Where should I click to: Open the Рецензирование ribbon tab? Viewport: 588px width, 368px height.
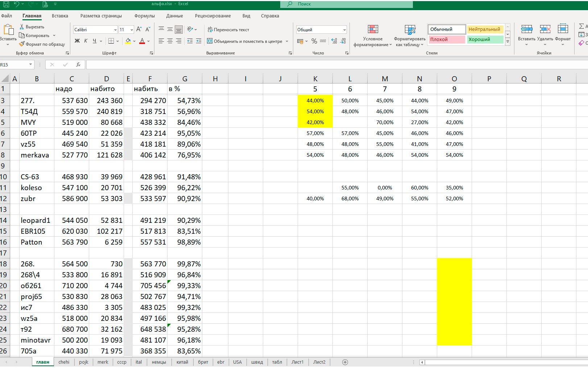point(213,16)
